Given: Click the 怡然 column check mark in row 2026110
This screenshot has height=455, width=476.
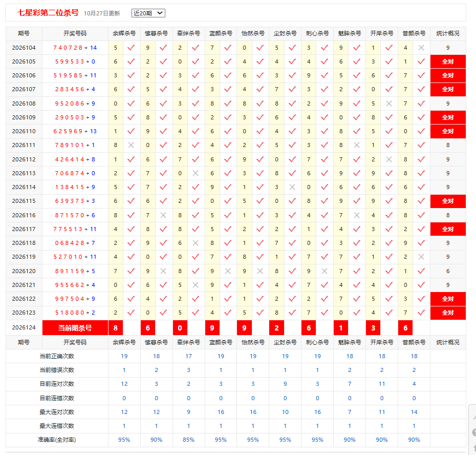Looking at the screenshot, I should coord(260,131).
